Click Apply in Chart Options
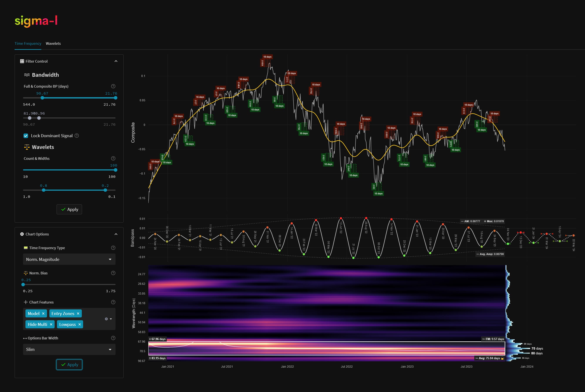Image resolution: width=585 pixels, height=392 pixels. pyautogui.click(x=69, y=365)
